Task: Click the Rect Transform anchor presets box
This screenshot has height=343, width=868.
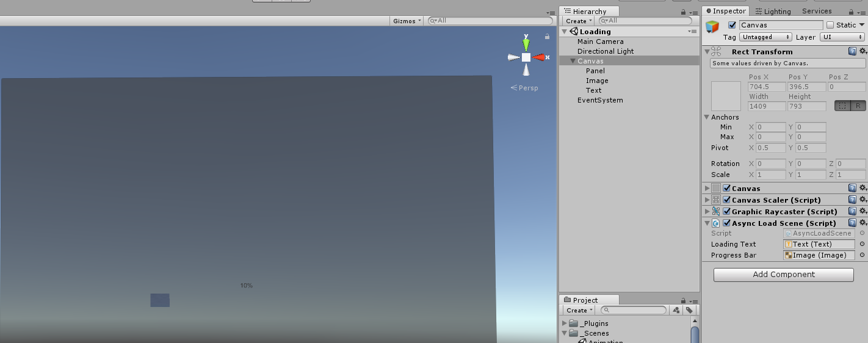Action: tap(726, 96)
